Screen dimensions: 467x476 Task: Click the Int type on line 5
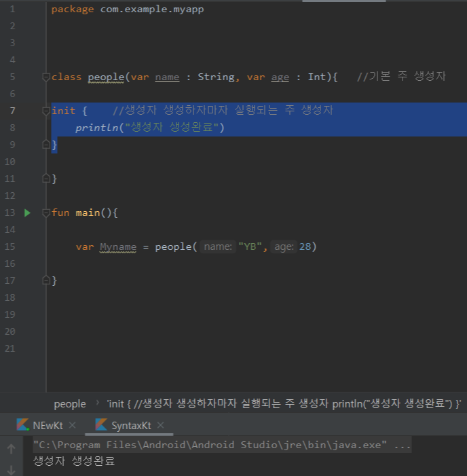pyautogui.click(x=317, y=77)
